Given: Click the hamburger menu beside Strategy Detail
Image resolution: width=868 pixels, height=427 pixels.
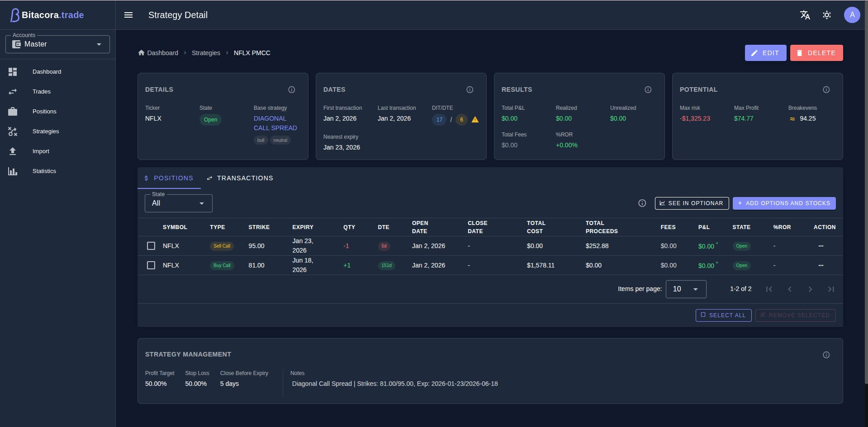Looking at the screenshot, I should [x=128, y=14].
